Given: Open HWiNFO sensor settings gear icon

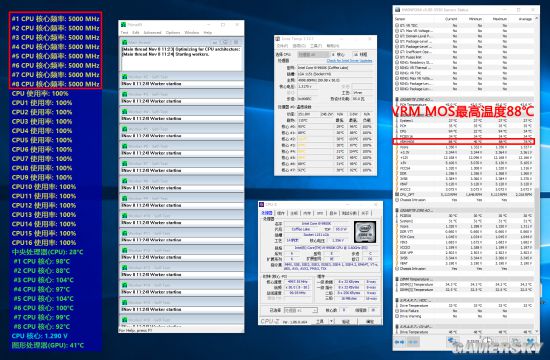Looking at the screenshot, I should (x=516, y=341).
